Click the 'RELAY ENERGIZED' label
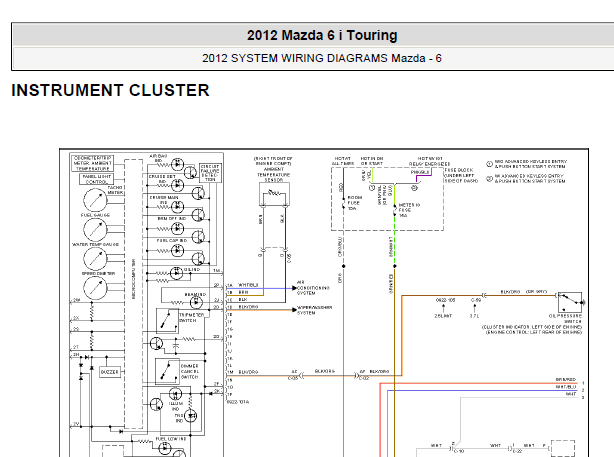The height and width of the screenshot is (457, 614). point(430,164)
